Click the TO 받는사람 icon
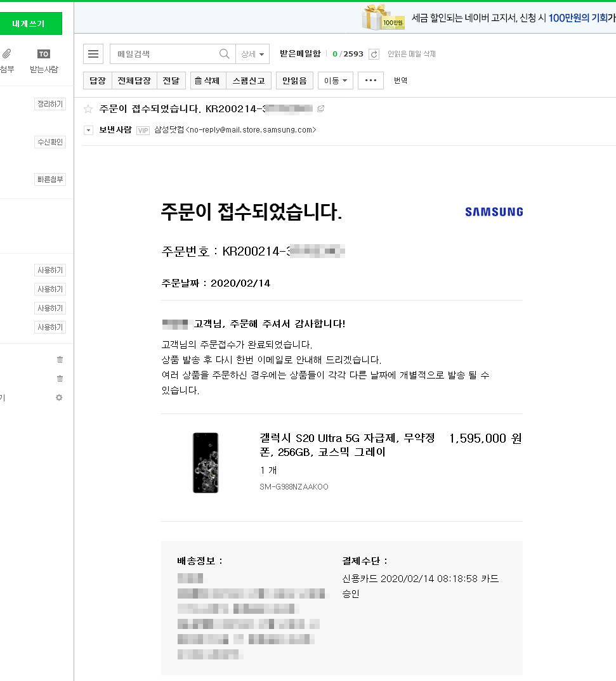Viewport: 616px width, 681px height. pos(43,55)
